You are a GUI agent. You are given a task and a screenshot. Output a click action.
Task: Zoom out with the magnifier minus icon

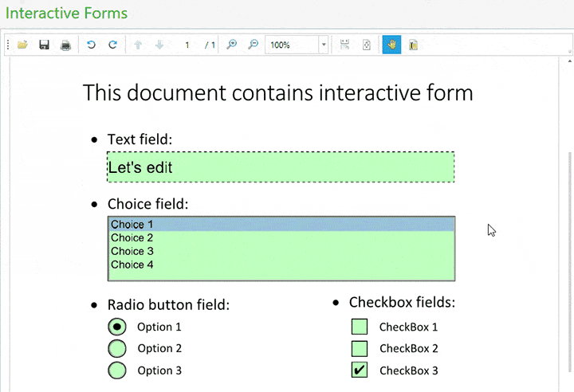pos(253,45)
